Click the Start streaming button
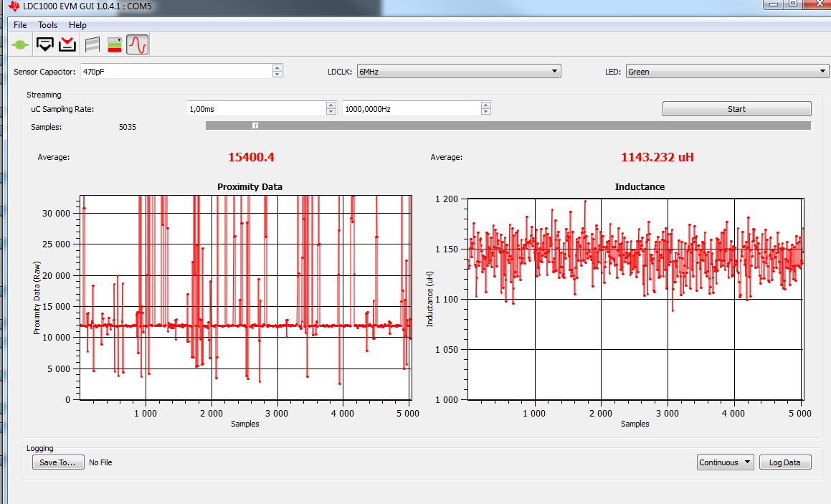This screenshot has width=831, height=504. [736, 109]
